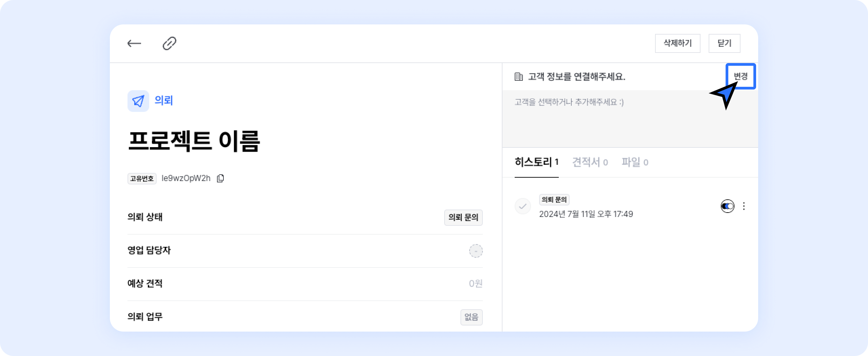Toggle the history item check circle
The width and height of the screenshot is (868, 356).
pos(523,206)
